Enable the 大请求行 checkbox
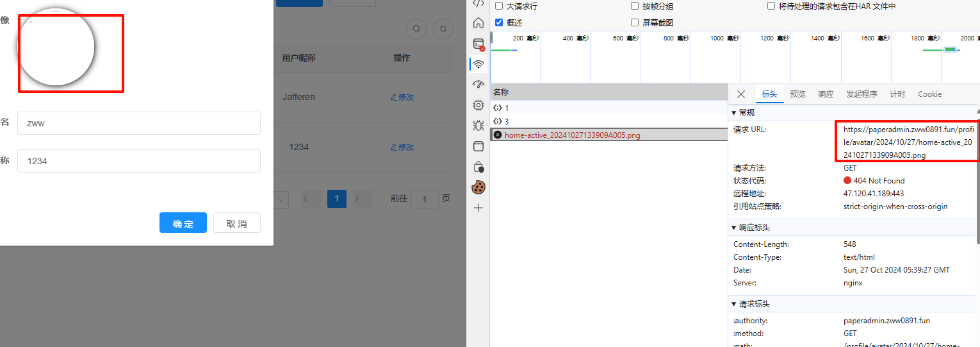Screen dimensions: 980x347 [x=499, y=6]
